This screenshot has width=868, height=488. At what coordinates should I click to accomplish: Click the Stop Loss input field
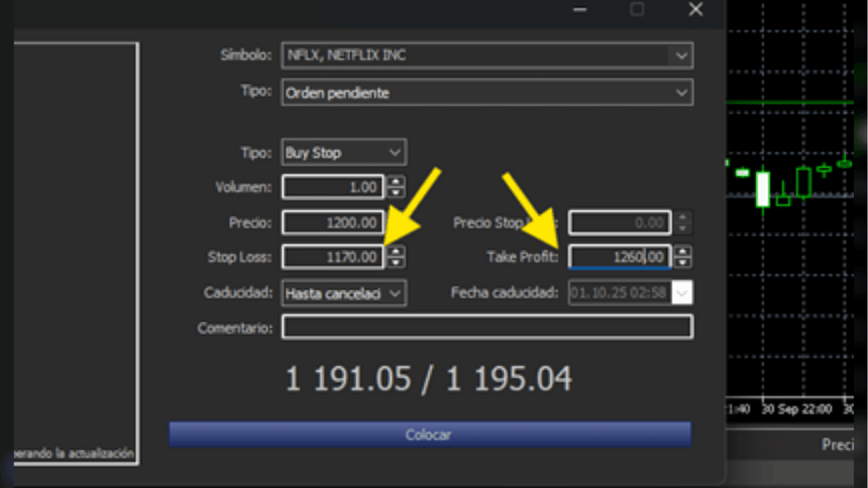click(332, 257)
